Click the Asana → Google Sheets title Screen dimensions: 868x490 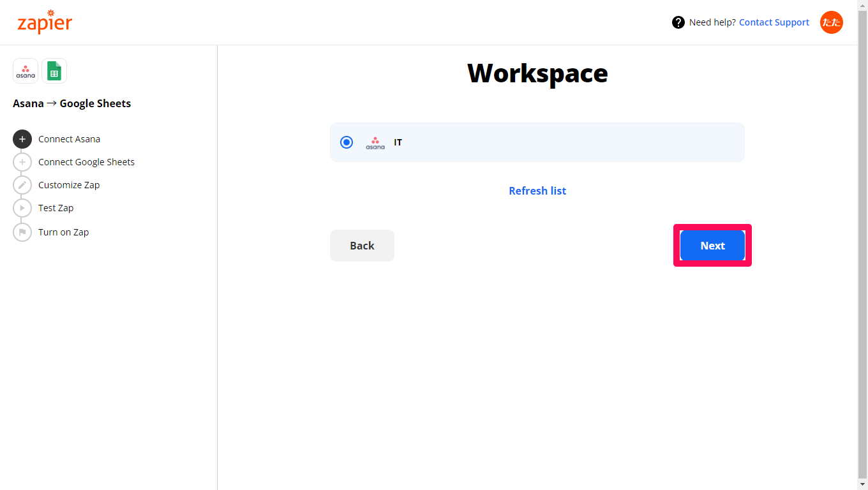[71, 103]
